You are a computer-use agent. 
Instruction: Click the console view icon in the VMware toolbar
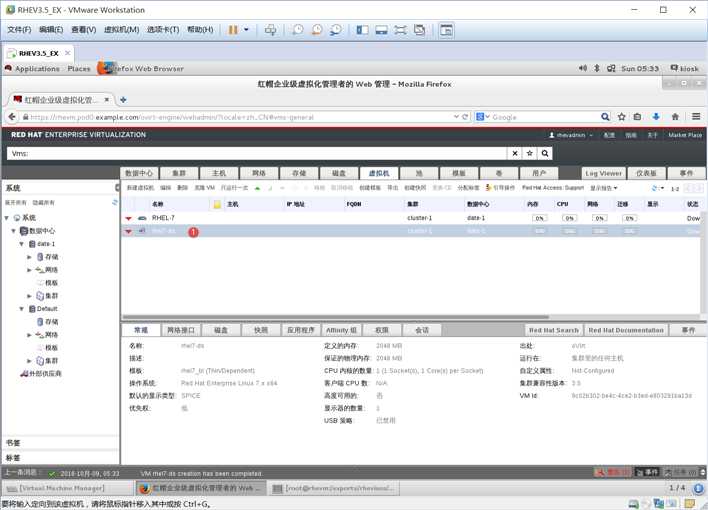pyautogui.click(x=446, y=30)
